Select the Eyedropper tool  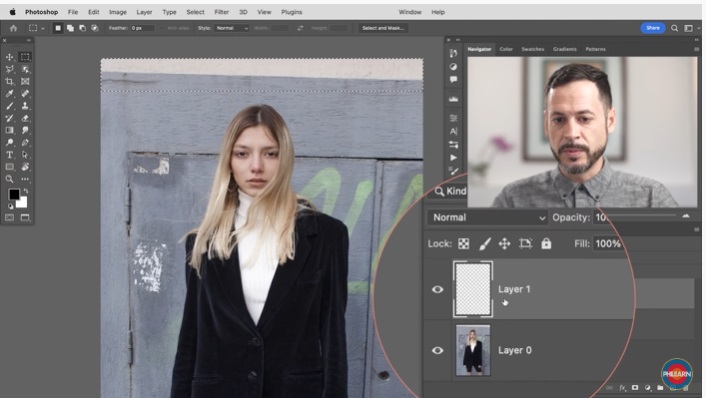(9, 94)
